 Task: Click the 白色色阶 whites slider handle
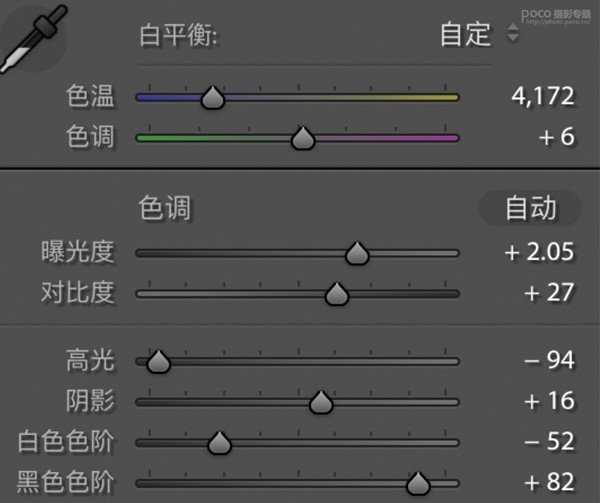pos(219,443)
